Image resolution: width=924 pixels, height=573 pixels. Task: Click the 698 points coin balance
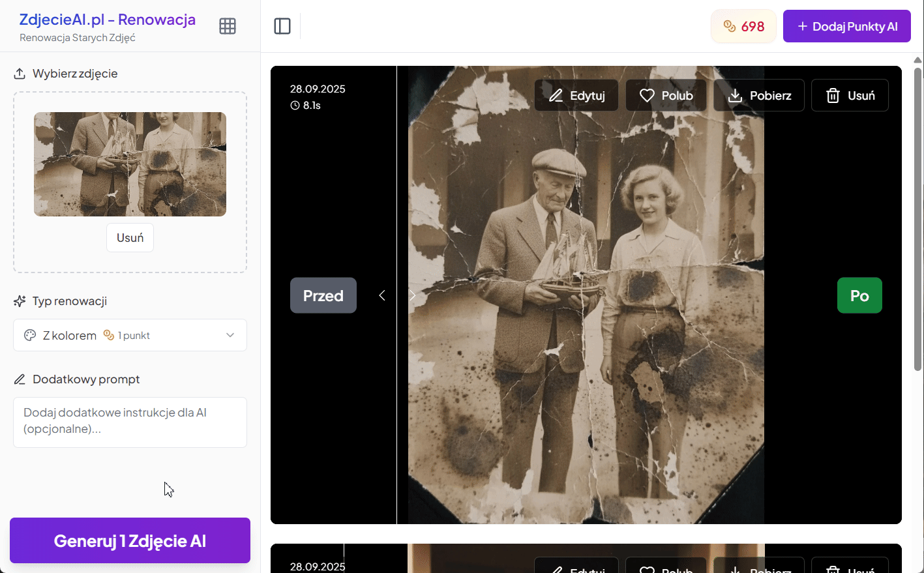click(x=743, y=26)
